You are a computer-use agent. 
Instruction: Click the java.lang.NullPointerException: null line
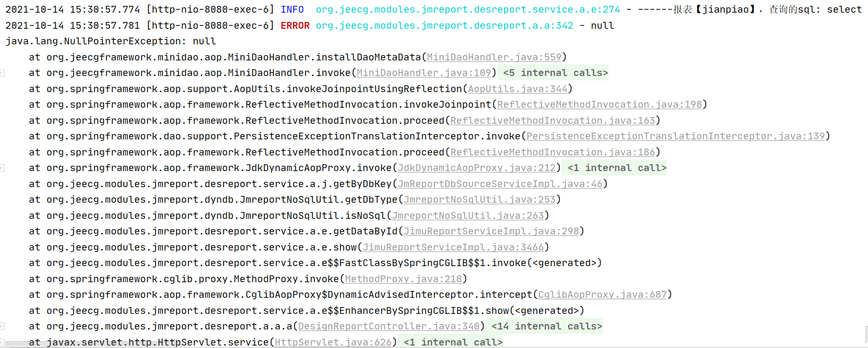(x=111, y=41)
